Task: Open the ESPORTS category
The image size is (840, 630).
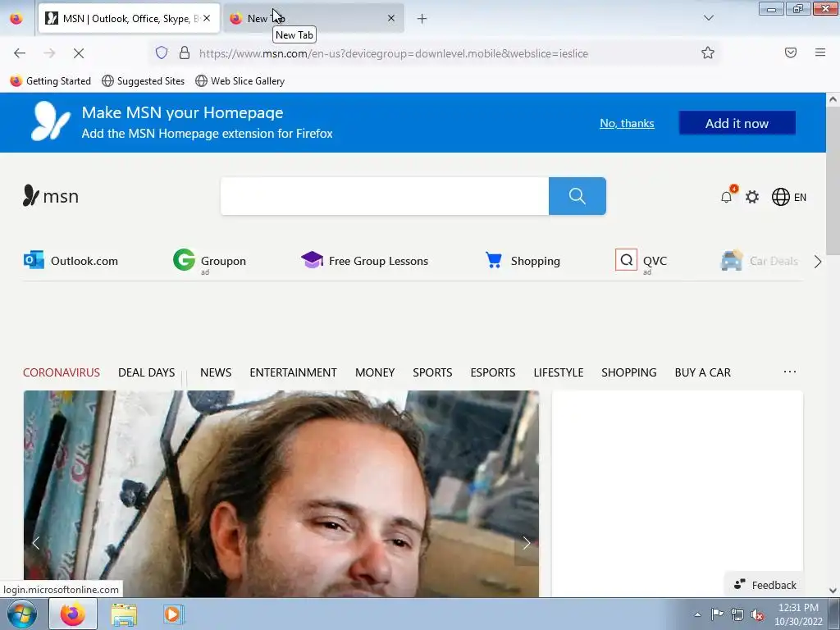Action: click(493, 372)
